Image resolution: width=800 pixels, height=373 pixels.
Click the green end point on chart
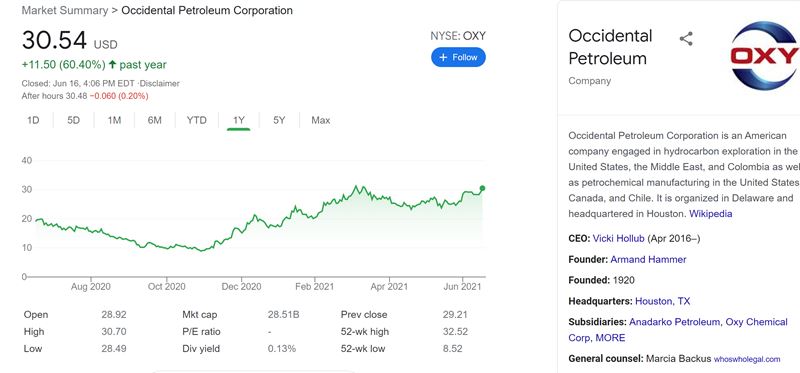coord(483,188)
